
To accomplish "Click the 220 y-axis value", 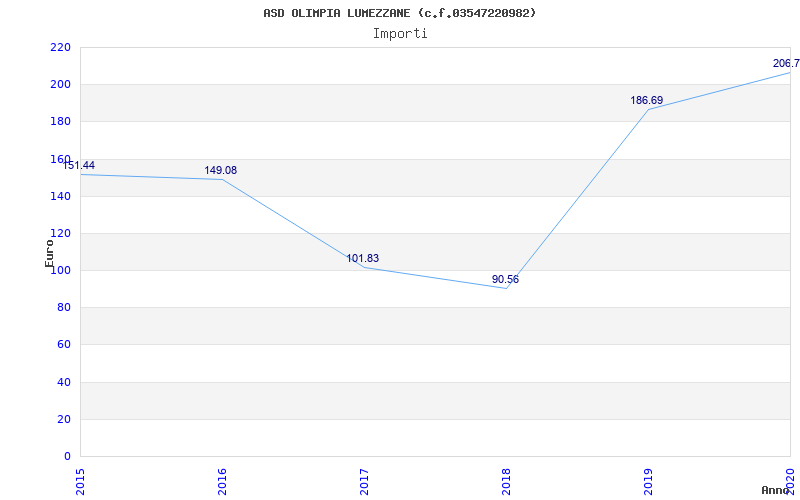I will (x=60, y=47).
